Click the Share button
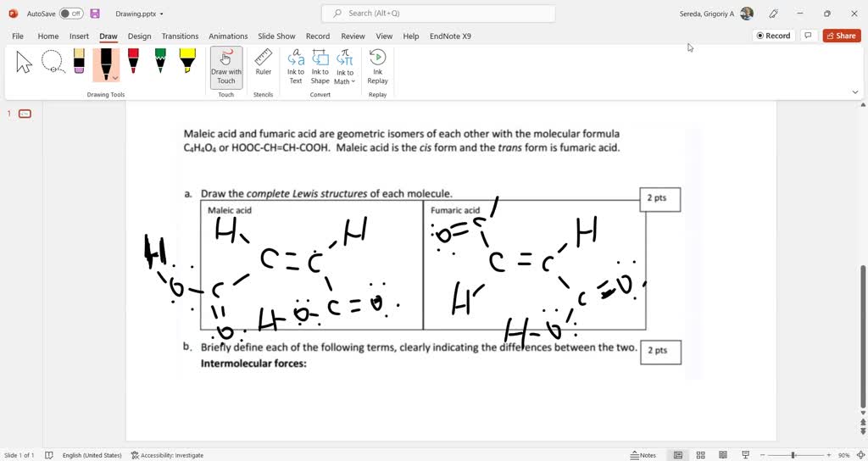Viewport: 868px width, 461px height. click(842, 36)
